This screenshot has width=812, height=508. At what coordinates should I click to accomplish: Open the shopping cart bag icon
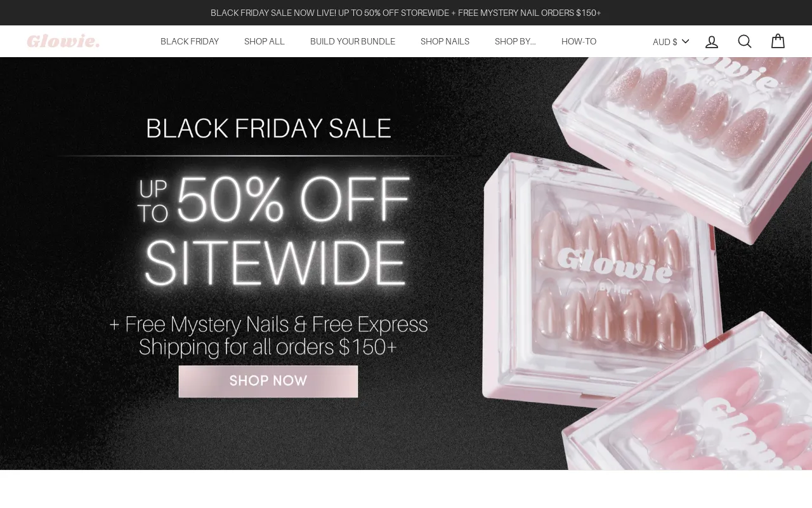coord(778,41)
